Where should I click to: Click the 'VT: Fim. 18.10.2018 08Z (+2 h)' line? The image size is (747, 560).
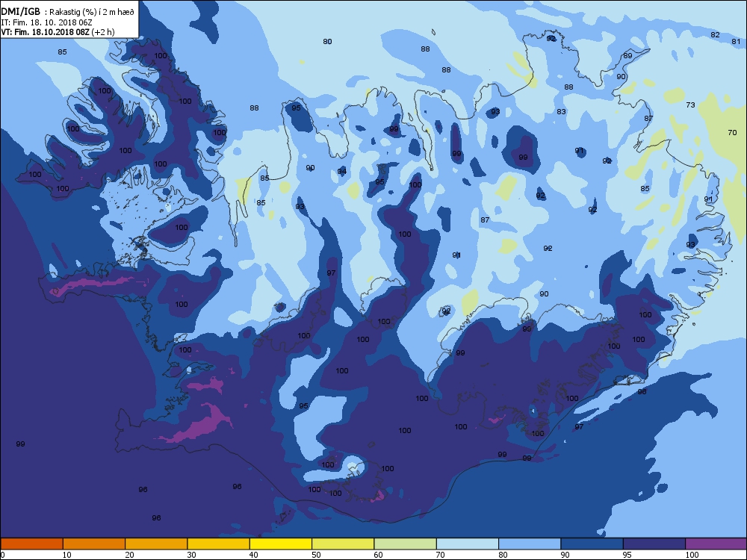[58, 32]
